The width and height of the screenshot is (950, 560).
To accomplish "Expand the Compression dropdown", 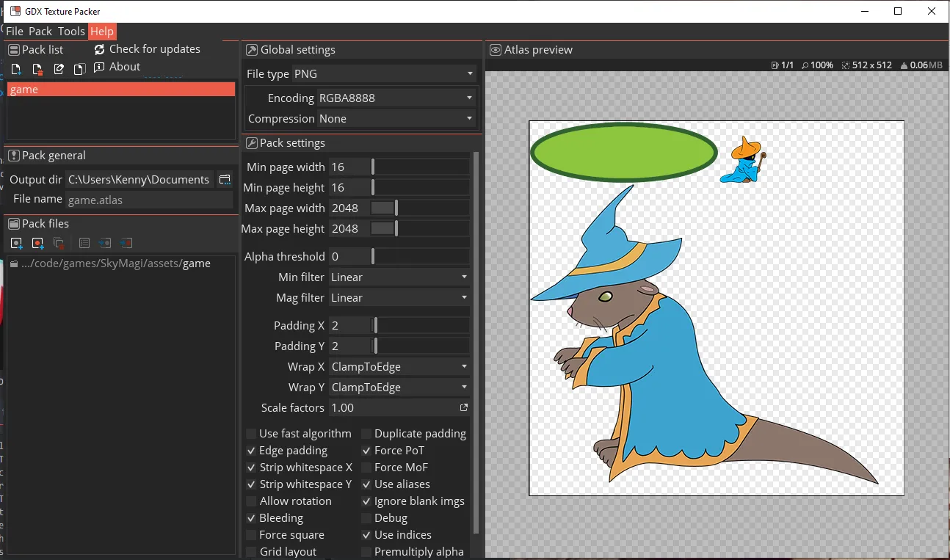I will [x=396, y=119].
